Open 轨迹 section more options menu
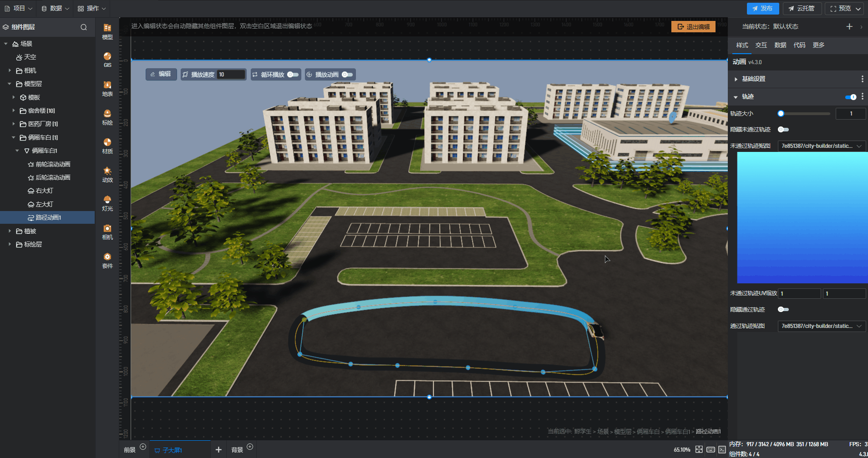The image size is (868, 458). (x=863, y=96)
